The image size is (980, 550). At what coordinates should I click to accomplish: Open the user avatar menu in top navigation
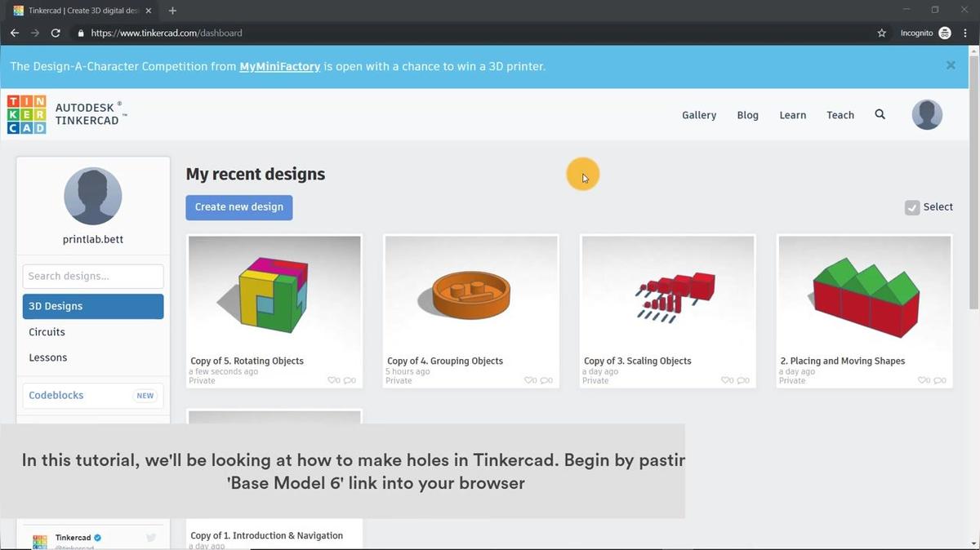tap(927, 115)
